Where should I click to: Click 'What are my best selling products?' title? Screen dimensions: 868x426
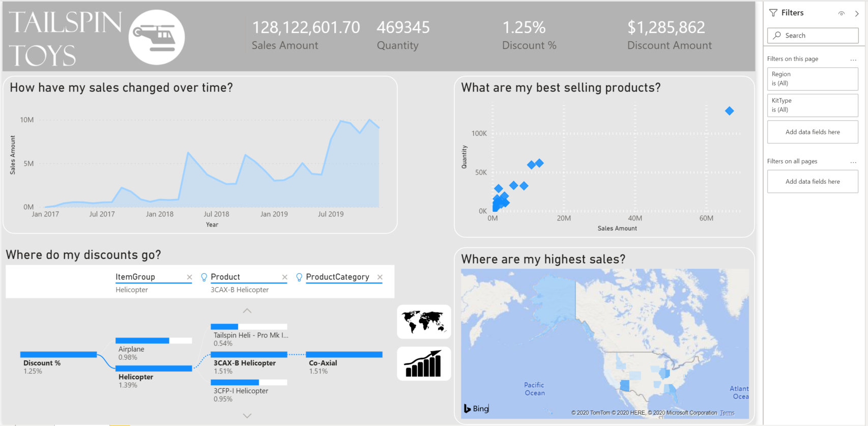coord(561,88)
